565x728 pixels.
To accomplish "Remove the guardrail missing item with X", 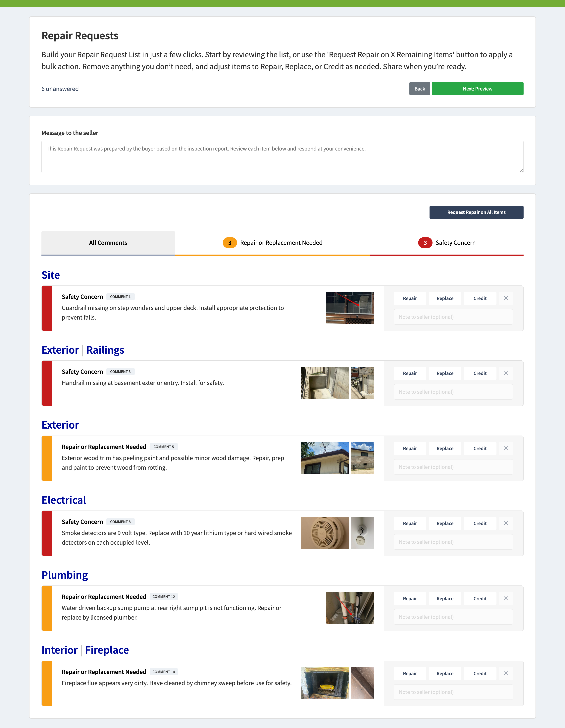I will coord(506,298).
